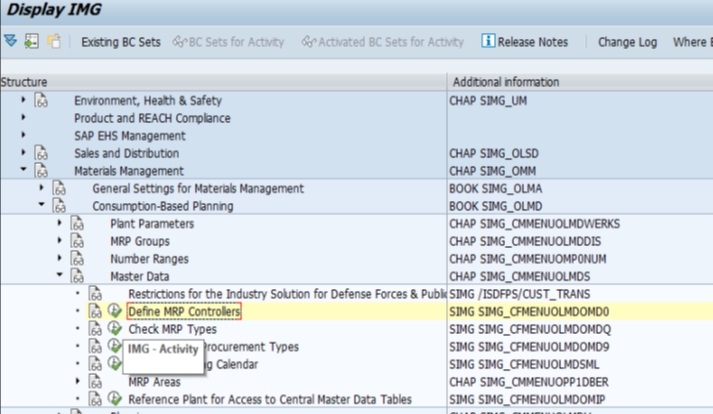Image resolution: width=713 pixels, height=414 pixels.
Task: Expand Environment, Health & Safety node
Action: click(x=23, y=99)
